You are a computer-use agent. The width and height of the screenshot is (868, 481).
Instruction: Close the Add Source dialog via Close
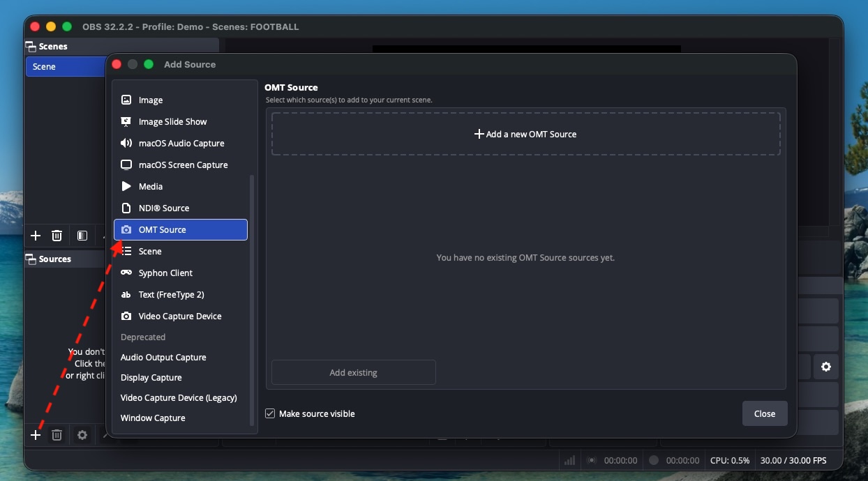(765, 413)
